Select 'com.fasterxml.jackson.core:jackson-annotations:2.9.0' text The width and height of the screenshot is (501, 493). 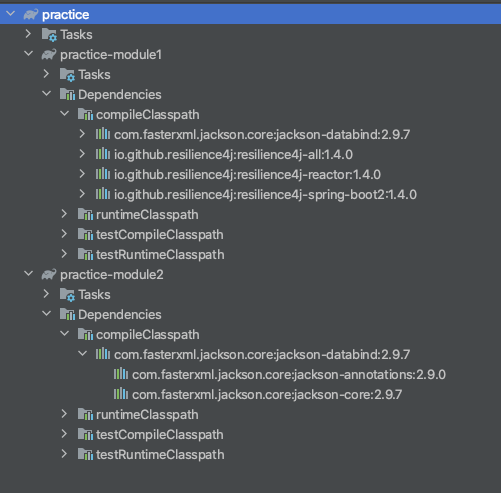(289, 375)
